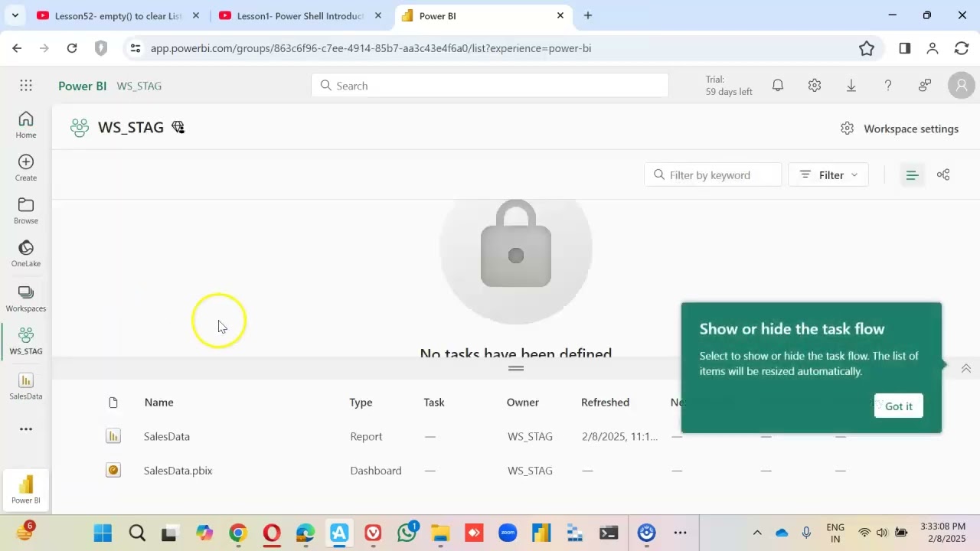Go to Home in left navigation
Screen dimensions: 980x551
pos(26,125)
